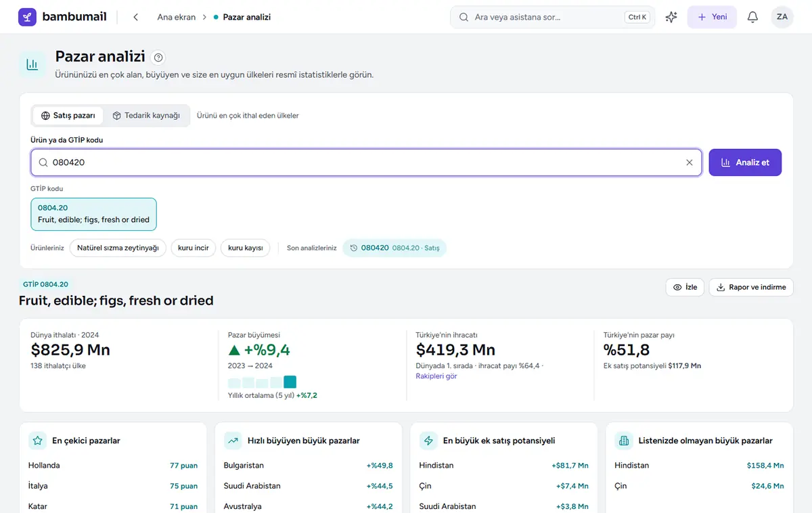The height and width of the screenshot is (513, 812).
Task: Select Katar row, 71 puan
Action: click(x=113, y=506)
